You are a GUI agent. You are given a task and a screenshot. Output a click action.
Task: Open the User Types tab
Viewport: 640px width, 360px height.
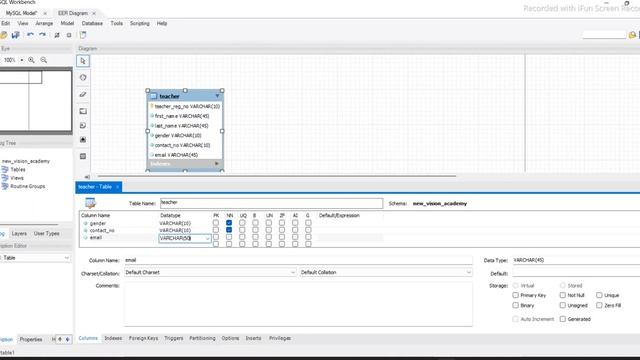click(47, 233)
